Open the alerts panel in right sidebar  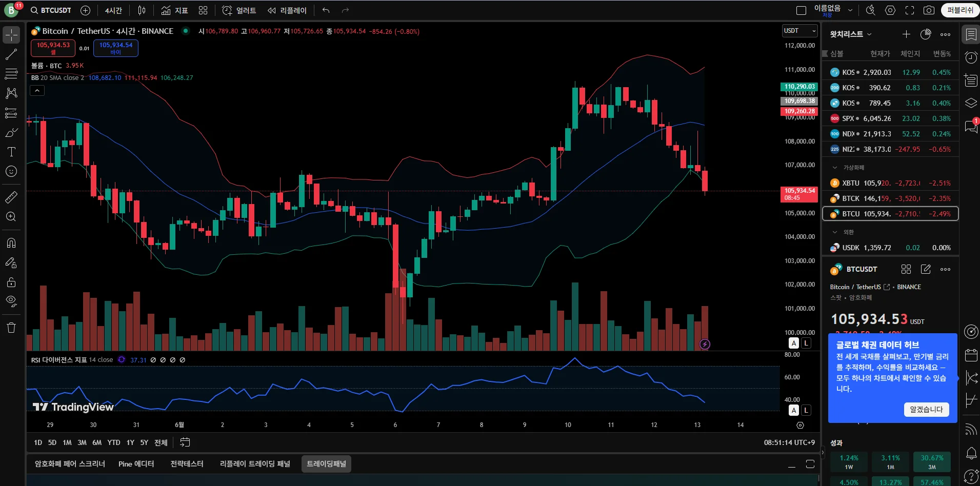(971, 57)
